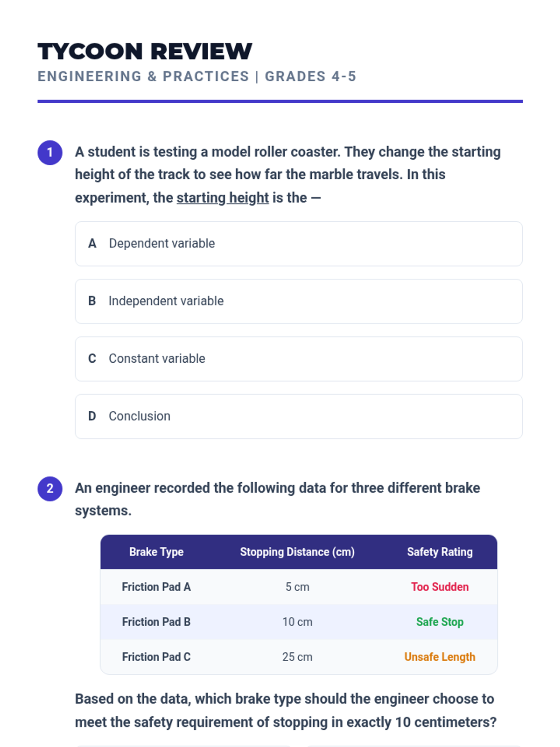The height and width of the screenshot is (747, 560).
Task: Click the 5 cm stopping distance cell
Action: 297,587
